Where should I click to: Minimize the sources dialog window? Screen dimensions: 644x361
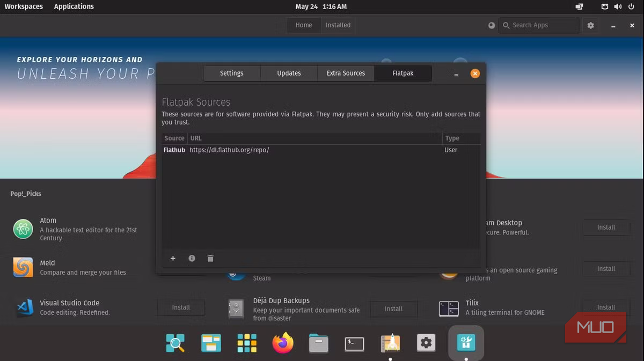coord(456,75)
